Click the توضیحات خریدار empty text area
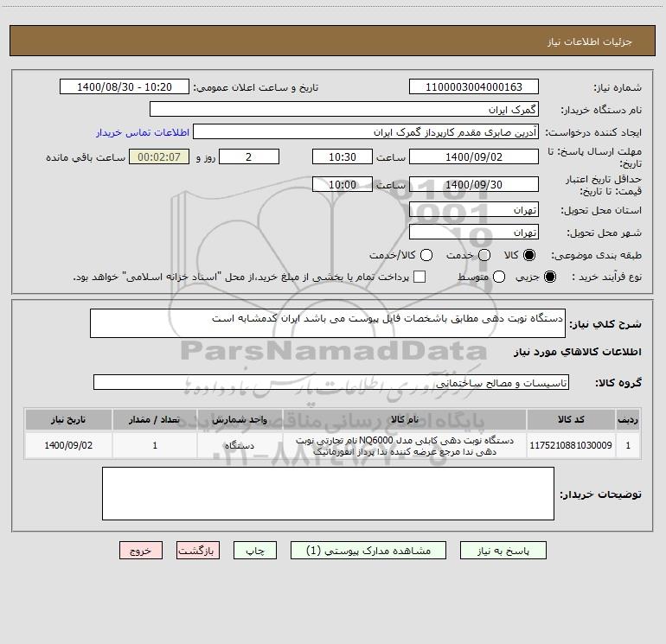666x644 pixels. click(x=328, y=494)
